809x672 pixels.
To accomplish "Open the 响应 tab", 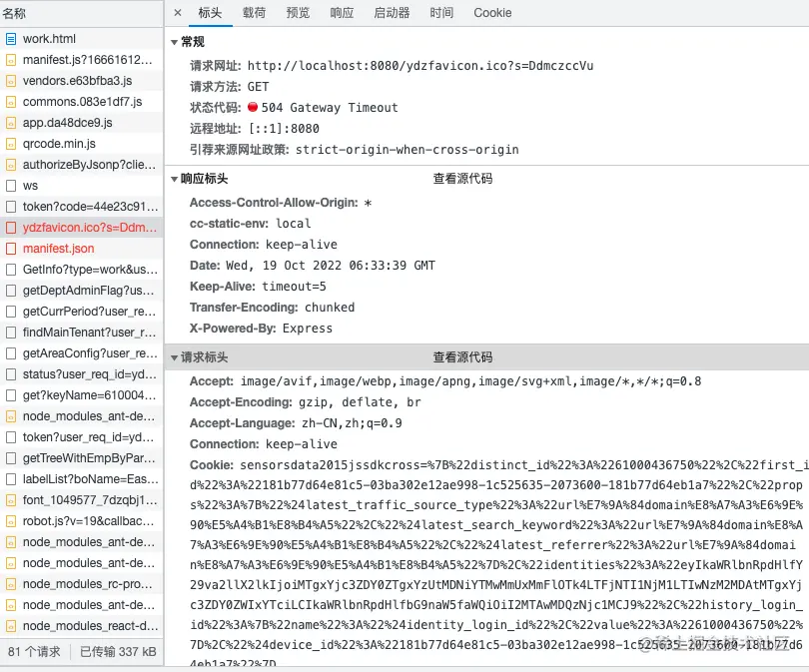I will click(342, 13).
